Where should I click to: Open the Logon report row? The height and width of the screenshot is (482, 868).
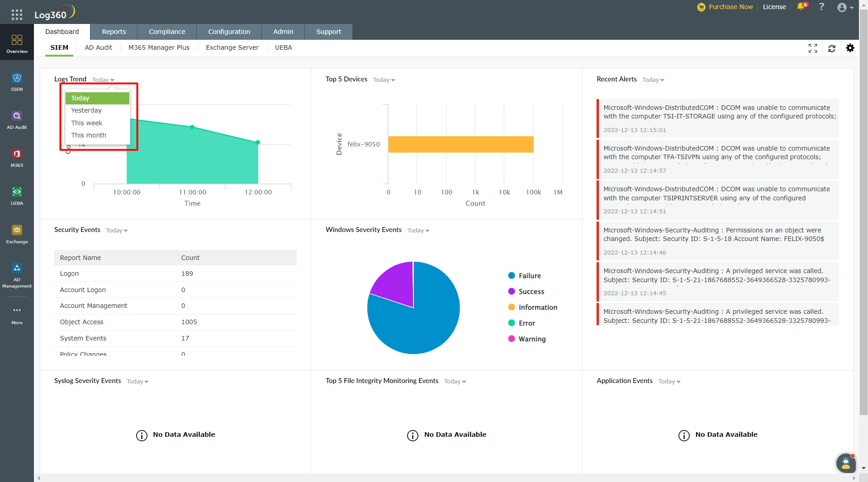point(175,274)
